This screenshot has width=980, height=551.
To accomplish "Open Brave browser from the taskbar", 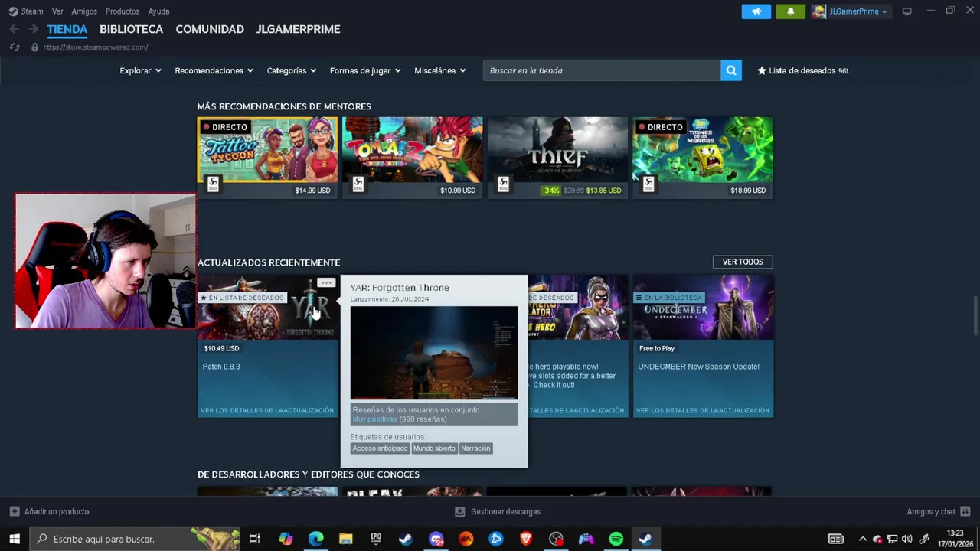I will 526,539.
